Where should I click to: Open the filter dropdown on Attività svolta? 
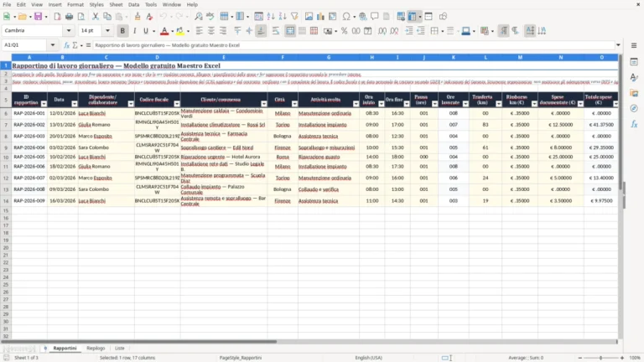[356, 104]
